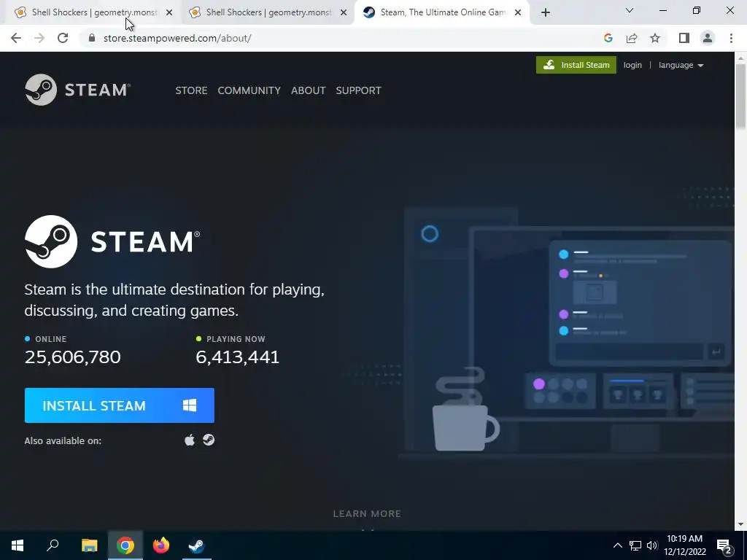Share this page via share icon

coord(632,38)
